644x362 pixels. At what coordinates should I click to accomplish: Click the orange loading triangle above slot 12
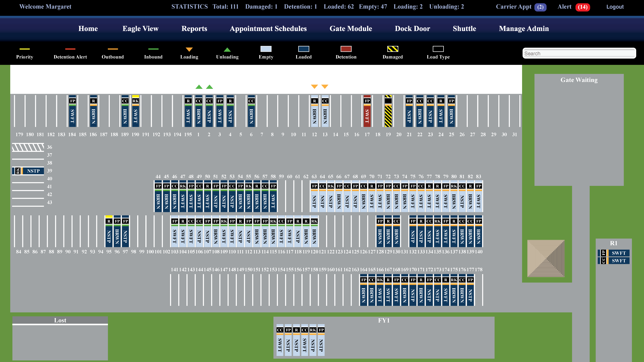point(314,86)
